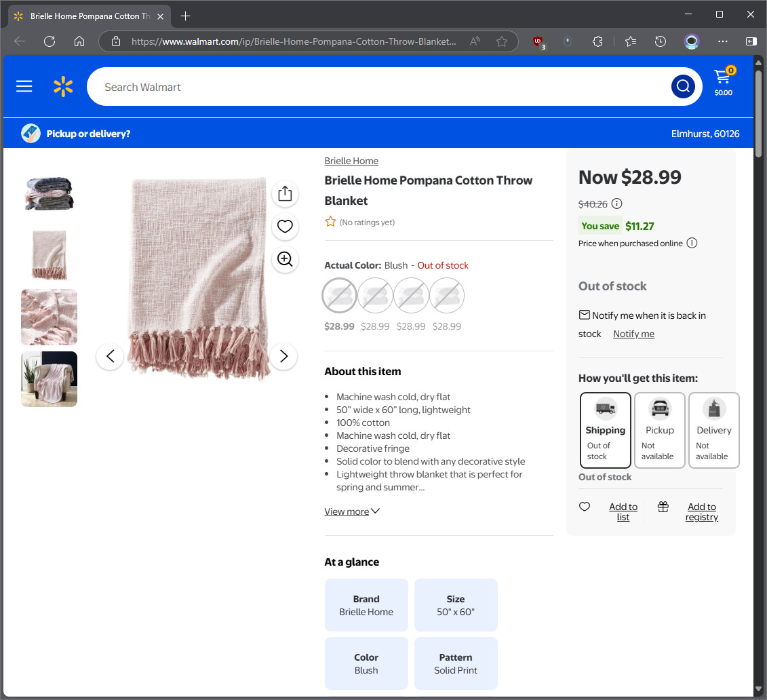Screen dimensions: 767x700
Task: Click Add to list link
Action: click(623, 511)
